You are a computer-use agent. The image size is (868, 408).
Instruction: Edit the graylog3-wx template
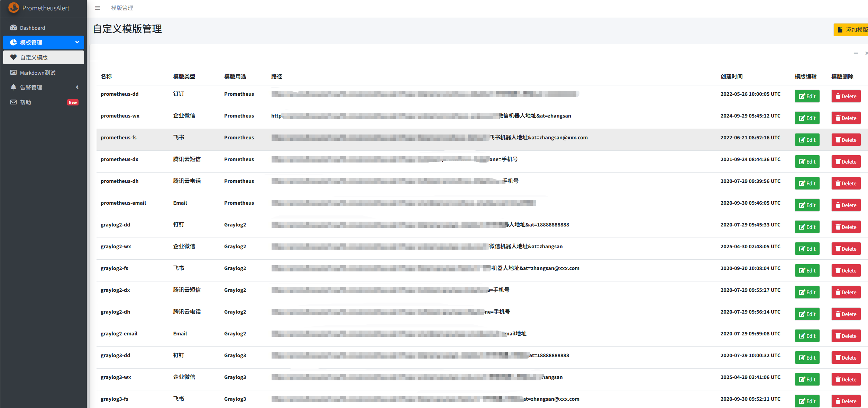click(x=807, y=380)
